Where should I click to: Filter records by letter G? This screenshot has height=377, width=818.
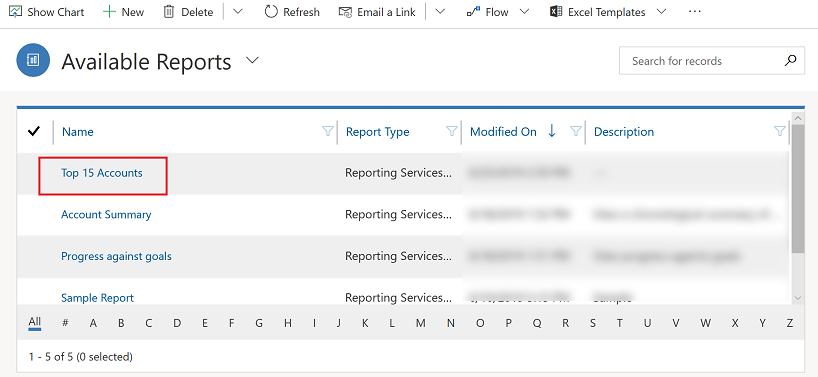coord(259,323)
